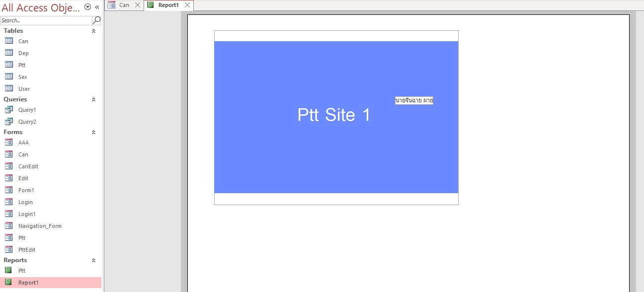Open the PttEdit form entry
644x292 pixels.
51,250
